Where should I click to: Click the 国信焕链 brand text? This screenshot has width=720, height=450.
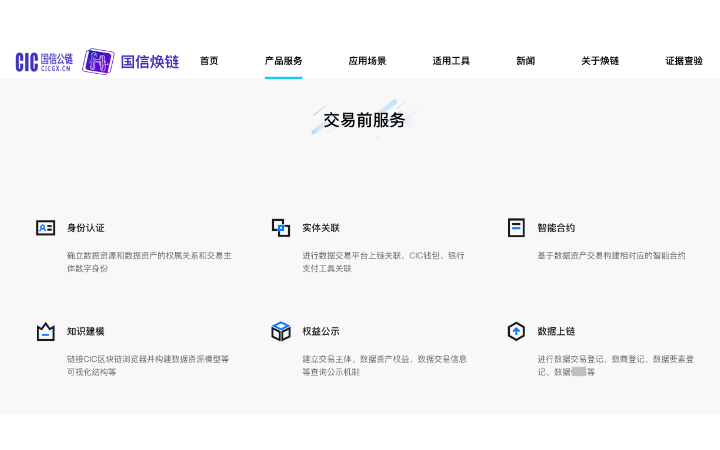pos(150,62)
